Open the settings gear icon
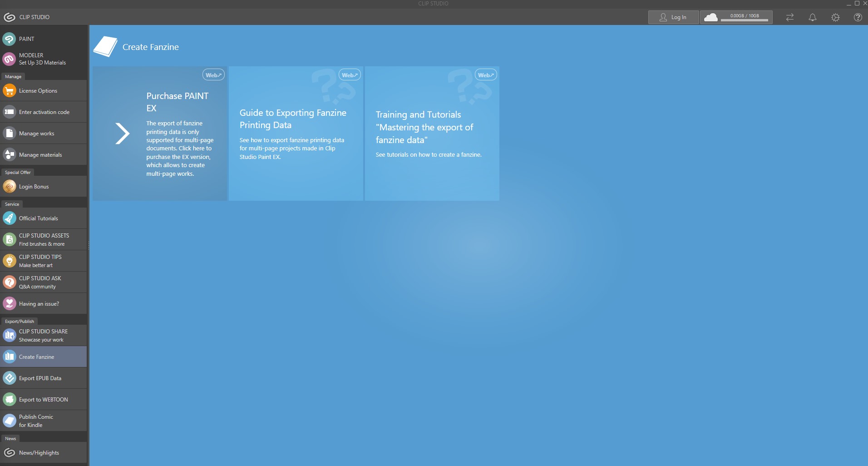 pos(835,17)
